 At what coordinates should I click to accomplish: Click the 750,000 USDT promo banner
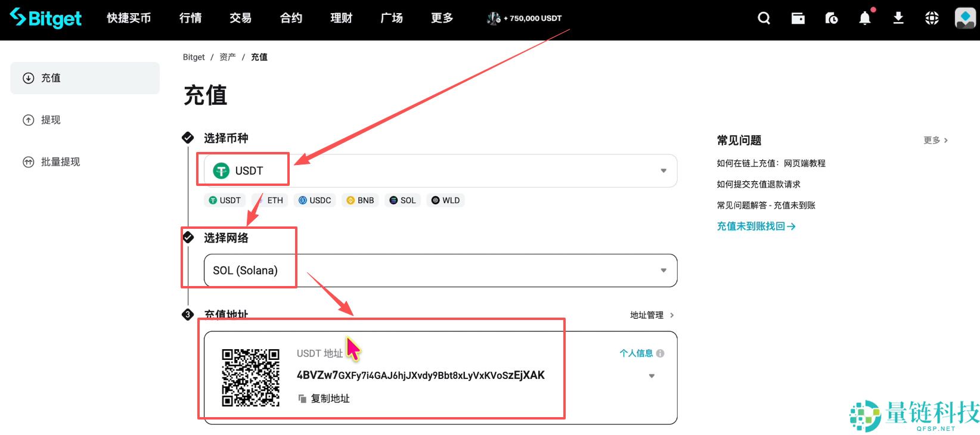(525, 18)
